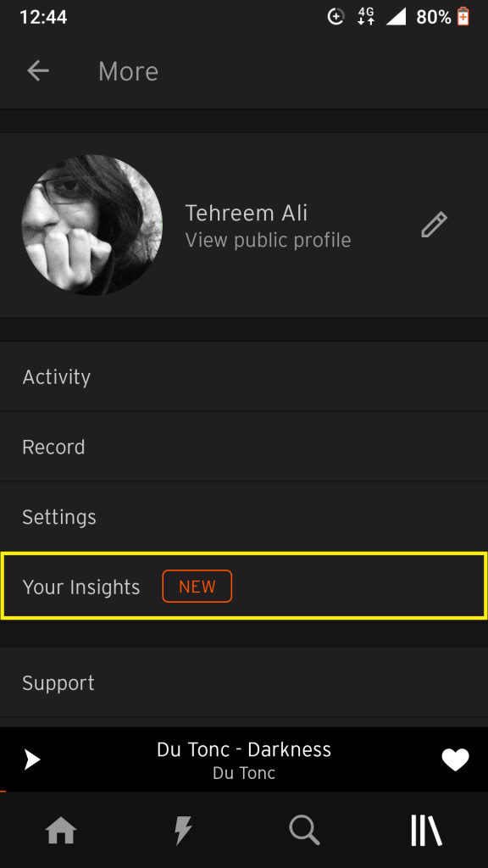Image resolution: width=488 pixels, height=868 pixels.
Task: Open the Activity menu entry
Action: [57, 376]
